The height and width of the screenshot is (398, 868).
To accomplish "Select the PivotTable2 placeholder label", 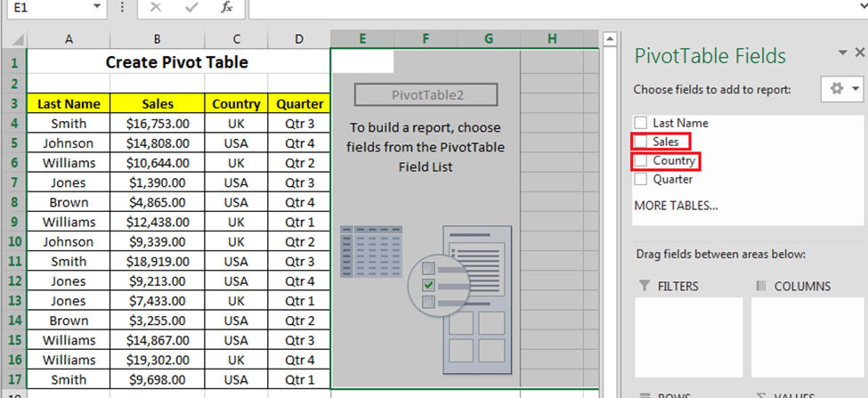I will coord(427,95).
